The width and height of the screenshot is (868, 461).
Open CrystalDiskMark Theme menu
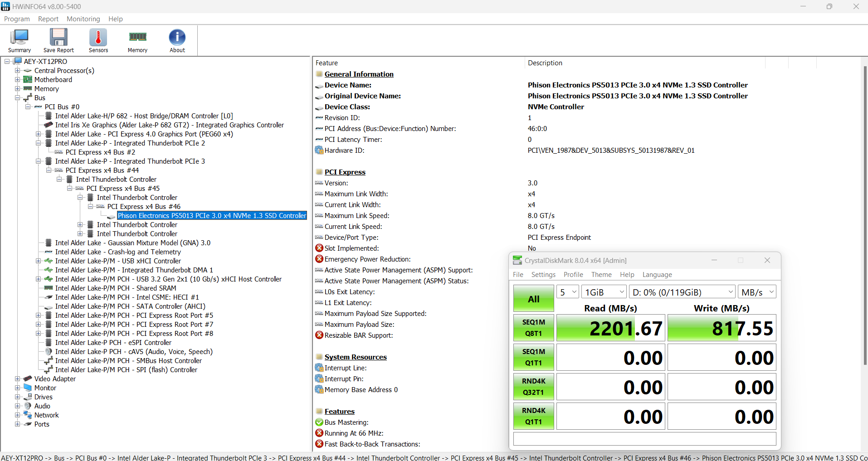[601, 275]
